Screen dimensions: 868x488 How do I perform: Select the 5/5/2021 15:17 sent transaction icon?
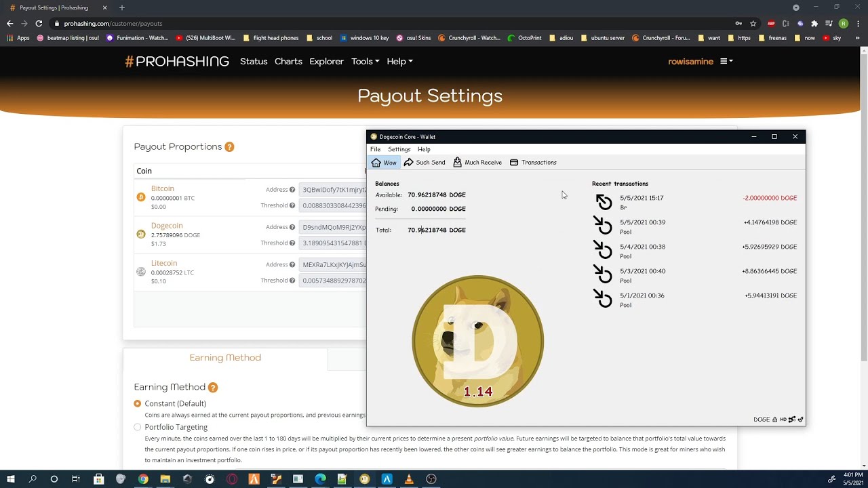(603, 202)
